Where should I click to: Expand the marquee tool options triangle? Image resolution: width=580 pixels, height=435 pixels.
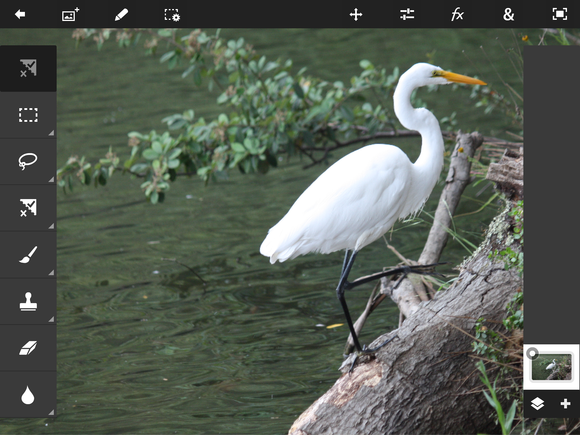(51, 133)
